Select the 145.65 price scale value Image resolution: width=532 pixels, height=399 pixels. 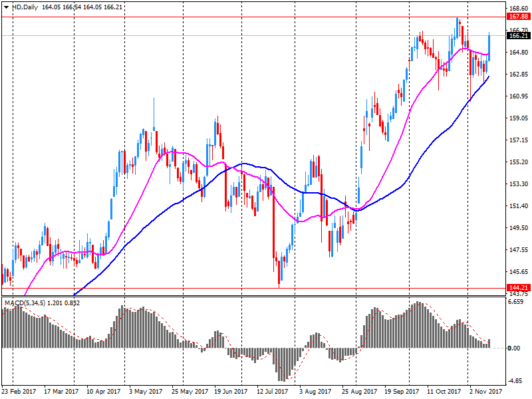click(x=519, y=272)
